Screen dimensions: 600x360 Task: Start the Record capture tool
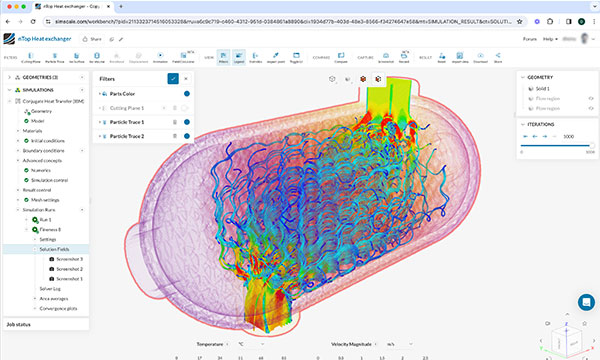tap(404, 57)
